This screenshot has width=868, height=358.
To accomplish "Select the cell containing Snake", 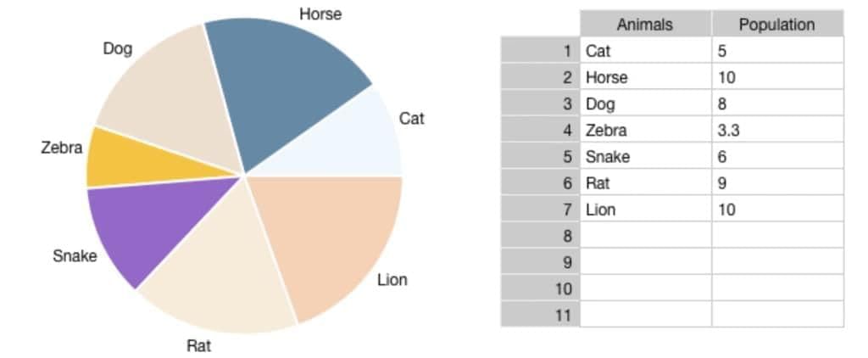I will 645,157.
